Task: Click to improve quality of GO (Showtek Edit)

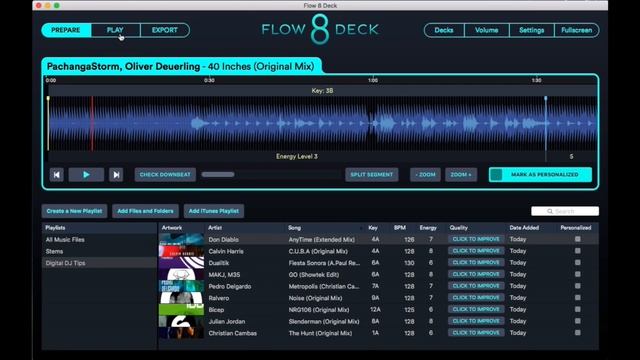Action: 476,274
